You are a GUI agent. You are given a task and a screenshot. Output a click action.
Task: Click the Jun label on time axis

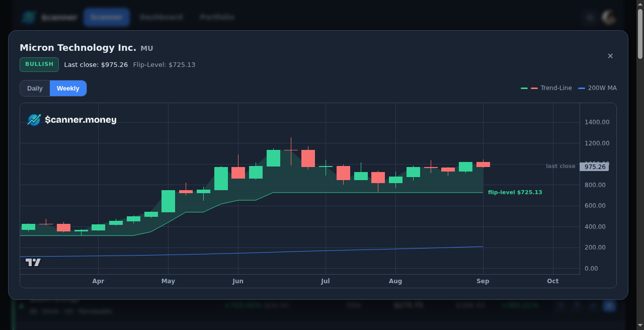pyautogui.click(x=238, y=281)
